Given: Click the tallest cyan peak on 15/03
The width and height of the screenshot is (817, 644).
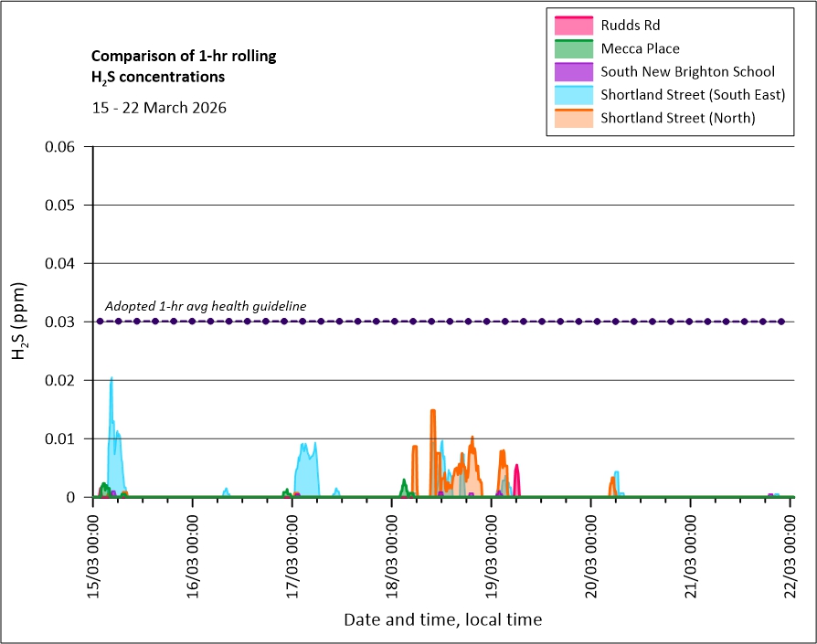Looking at the screenshot, I should pos(111,380).
